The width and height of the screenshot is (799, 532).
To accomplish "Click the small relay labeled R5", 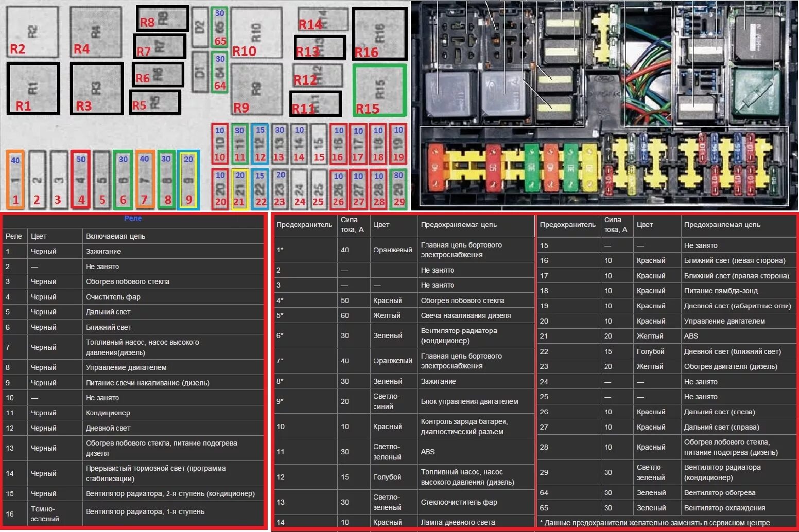I will point(155,102).
